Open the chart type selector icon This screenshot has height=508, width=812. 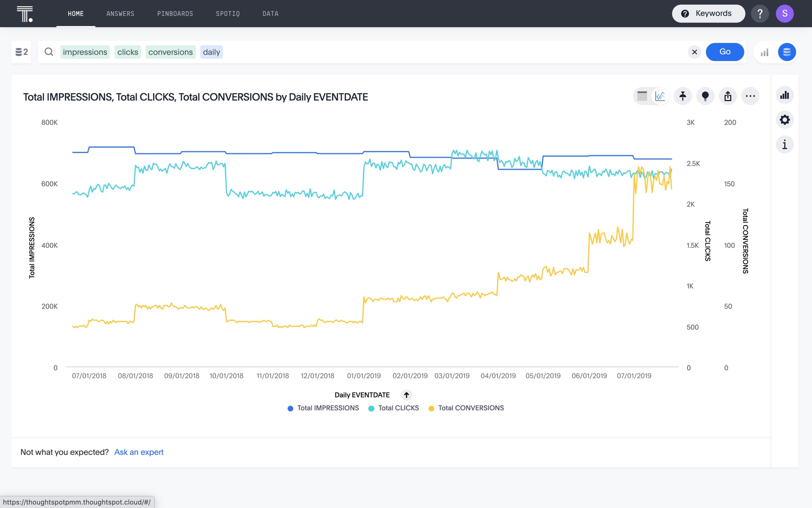[x=785, y=95]
